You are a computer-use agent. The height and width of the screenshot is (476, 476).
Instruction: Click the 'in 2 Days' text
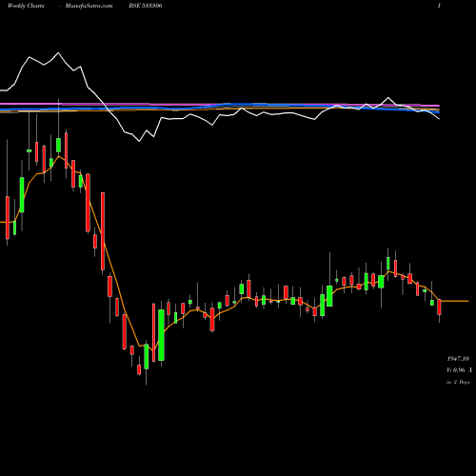pos(458,382)
